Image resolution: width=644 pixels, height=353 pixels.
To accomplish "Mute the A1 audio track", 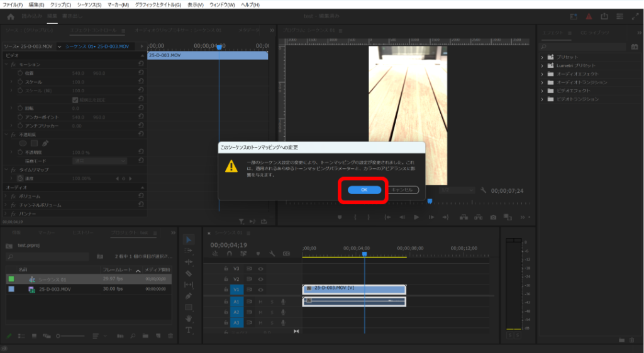I will click(260, 301).
